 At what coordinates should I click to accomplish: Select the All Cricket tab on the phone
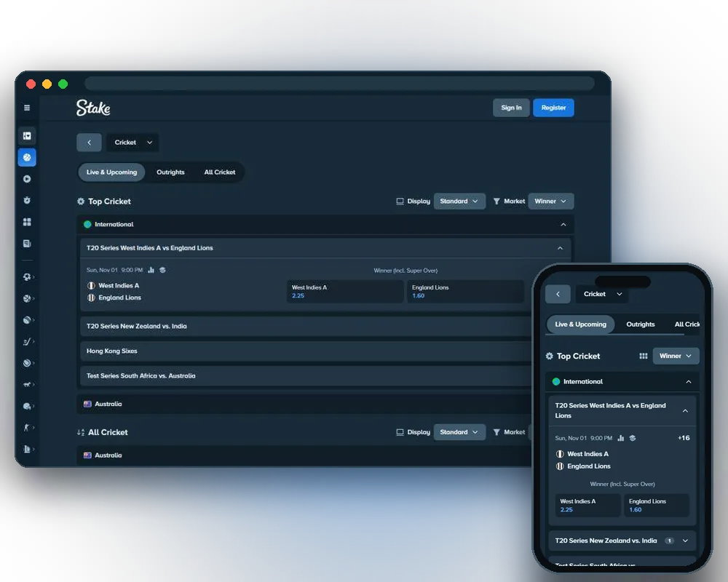click(687, 324)
